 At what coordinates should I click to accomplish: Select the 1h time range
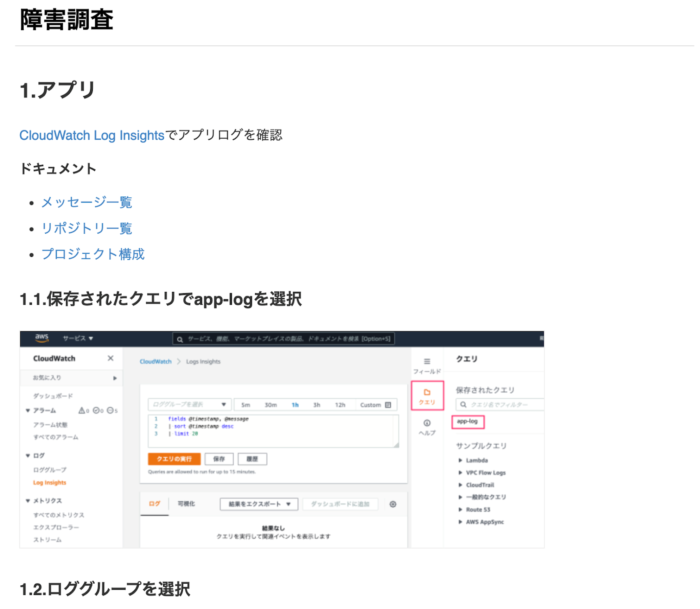pyautogui.click(x=295, y=405)
